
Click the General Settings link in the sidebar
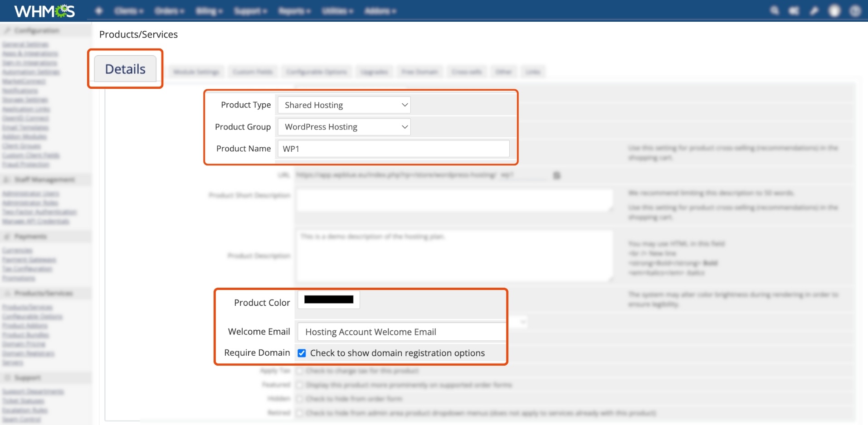(25, 45)
